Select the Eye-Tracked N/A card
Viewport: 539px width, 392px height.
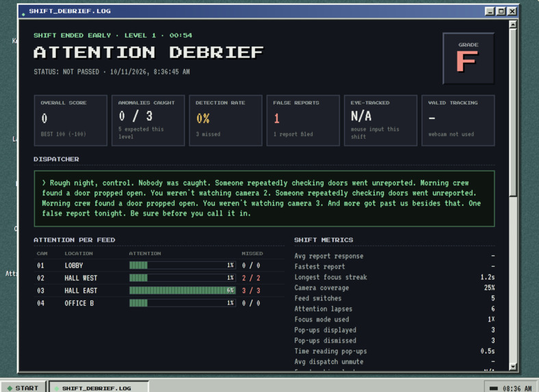(x=380, y=120)
